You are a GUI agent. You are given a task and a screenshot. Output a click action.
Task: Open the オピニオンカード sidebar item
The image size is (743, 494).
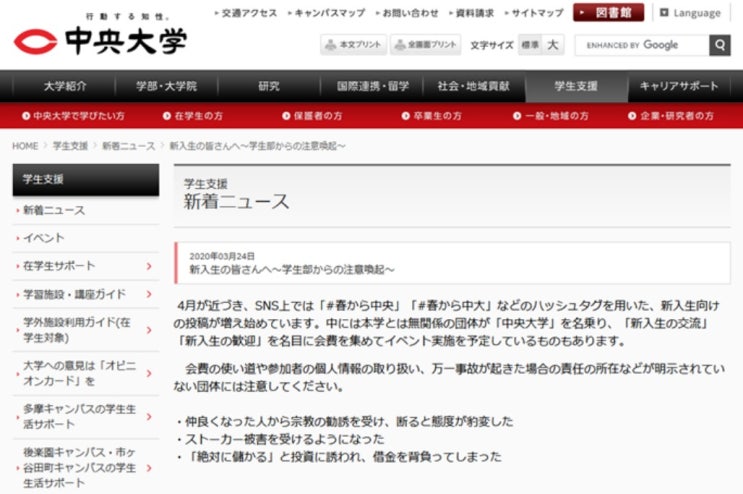80,373
